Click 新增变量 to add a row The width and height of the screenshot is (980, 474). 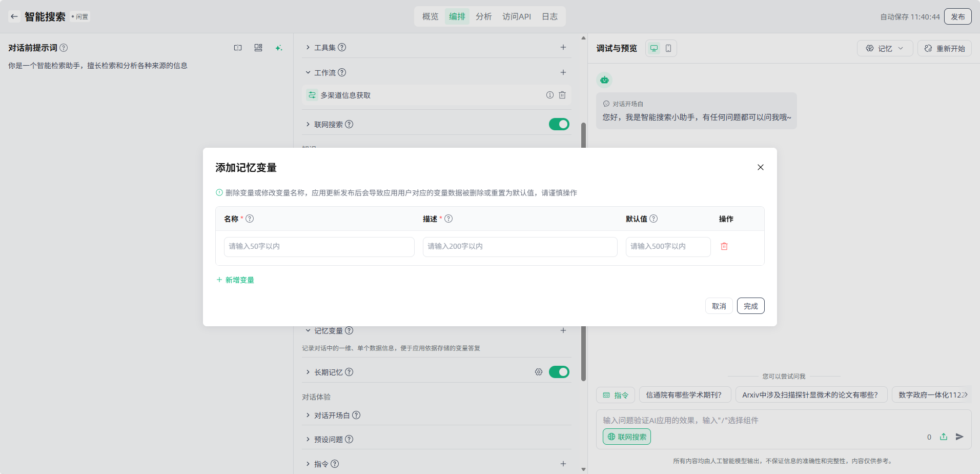(x=235, y=280)
